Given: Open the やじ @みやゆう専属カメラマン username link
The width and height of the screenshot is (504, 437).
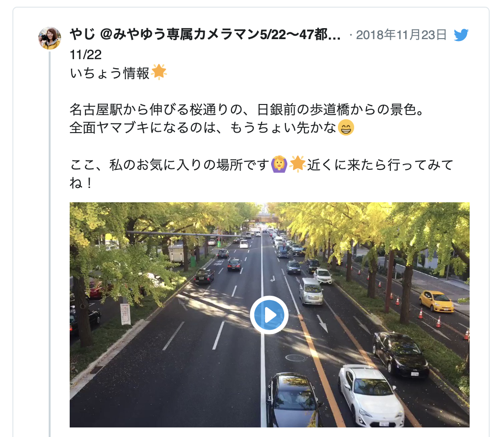Looking at the screenshot, I should coord(205,35).
